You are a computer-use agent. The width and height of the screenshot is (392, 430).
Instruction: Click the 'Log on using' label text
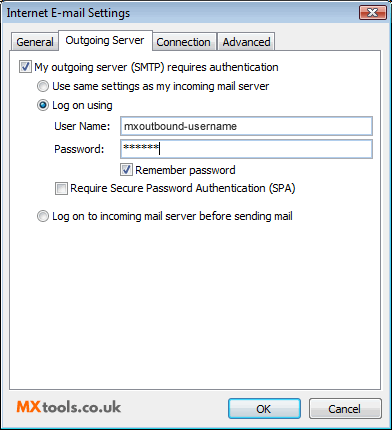pyautogui.click(x=82, y=105)
